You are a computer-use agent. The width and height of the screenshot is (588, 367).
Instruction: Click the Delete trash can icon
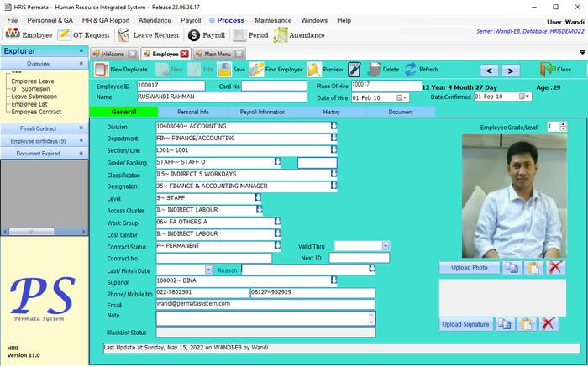(x=373, y=70)
